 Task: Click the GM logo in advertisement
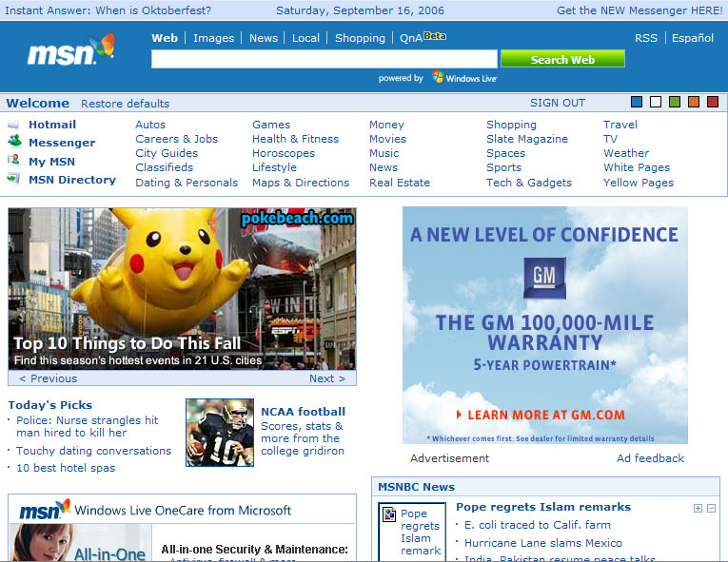pos(544,278)
